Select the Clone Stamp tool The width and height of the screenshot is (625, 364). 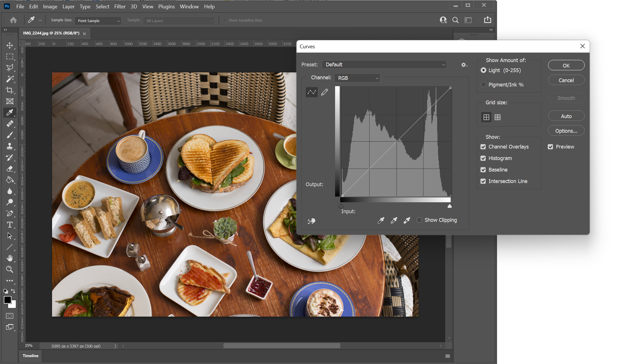10,146
